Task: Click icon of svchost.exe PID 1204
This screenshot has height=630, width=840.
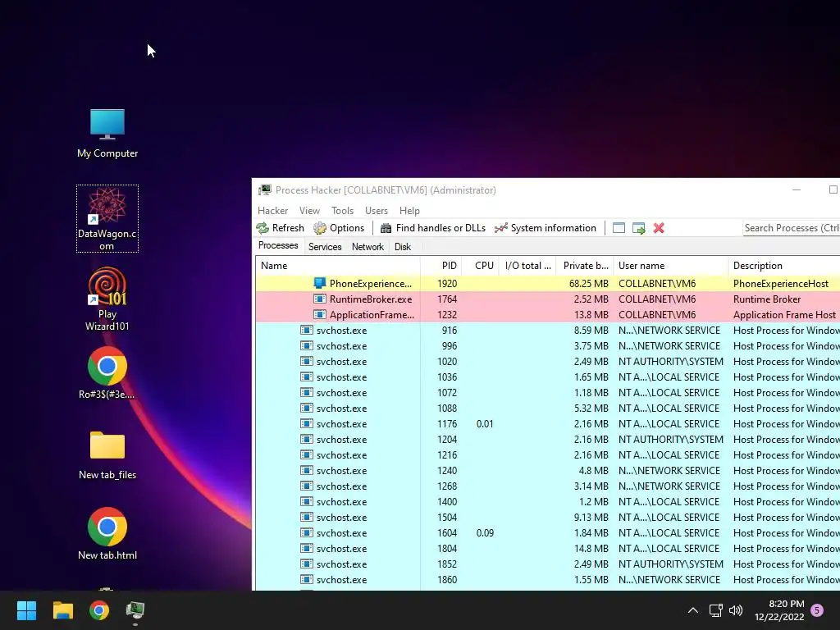Action: click(x=307, y=440)
